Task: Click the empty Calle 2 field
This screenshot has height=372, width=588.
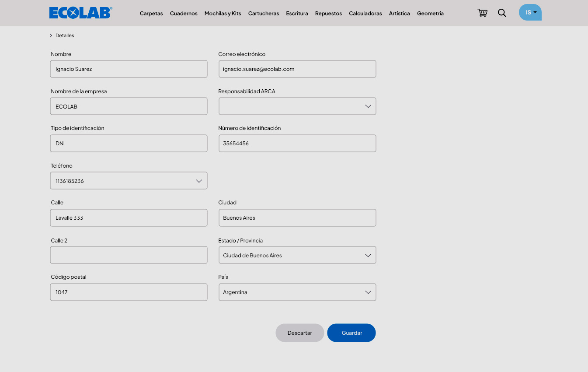Action: pos(129,255)
